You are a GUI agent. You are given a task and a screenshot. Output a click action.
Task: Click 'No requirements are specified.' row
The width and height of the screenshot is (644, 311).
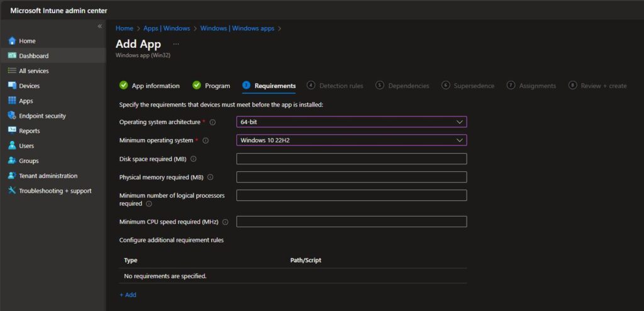tap(293, 276)
